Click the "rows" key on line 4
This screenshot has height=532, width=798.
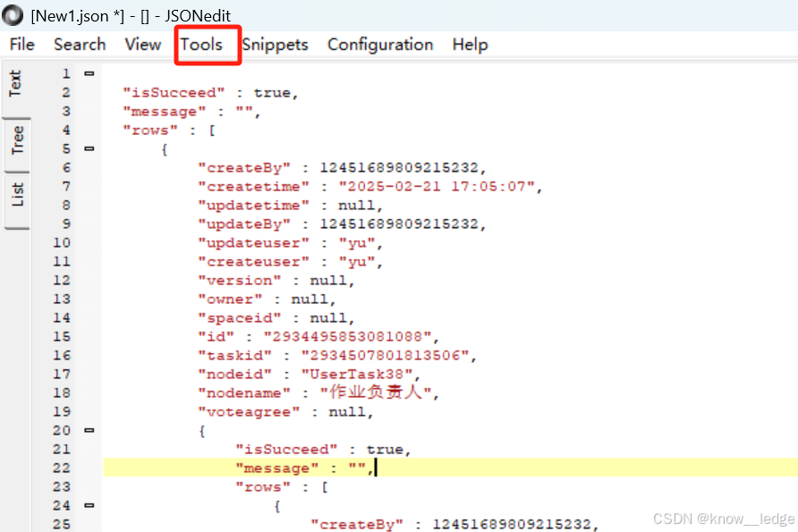pyautogui.click(x=150, y=131)
